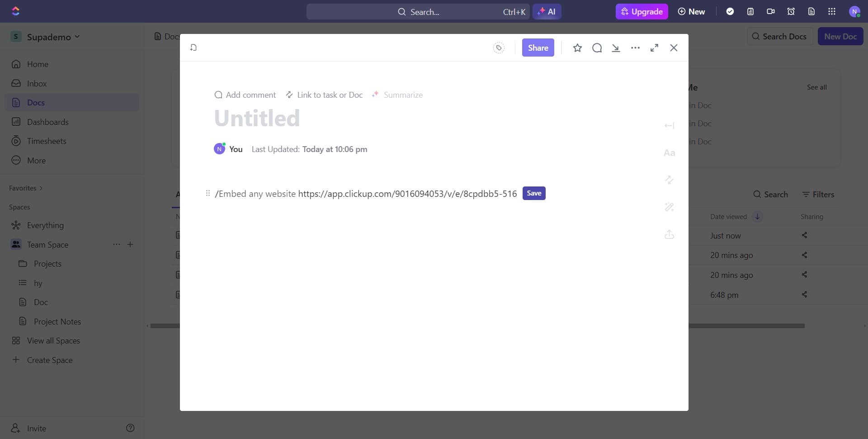Toggle the favorite star on this document
The width and height of the screenshot is (868, 439).
[x=577, y=48]
